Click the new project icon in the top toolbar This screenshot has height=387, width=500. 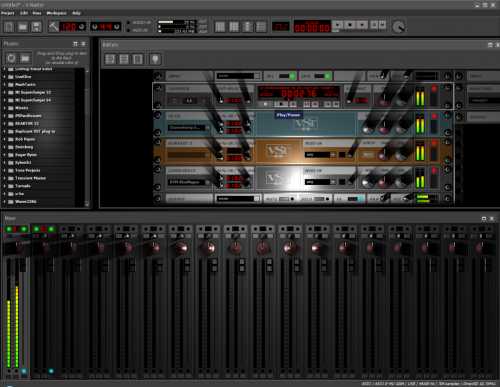coord(9,27)
